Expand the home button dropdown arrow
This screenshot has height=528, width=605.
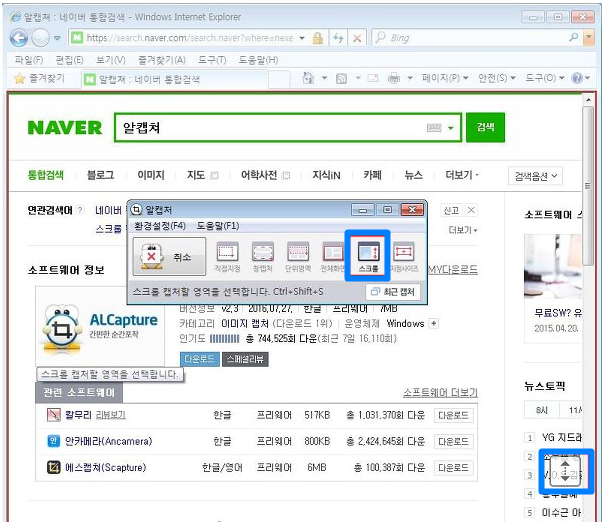point(324,78)
